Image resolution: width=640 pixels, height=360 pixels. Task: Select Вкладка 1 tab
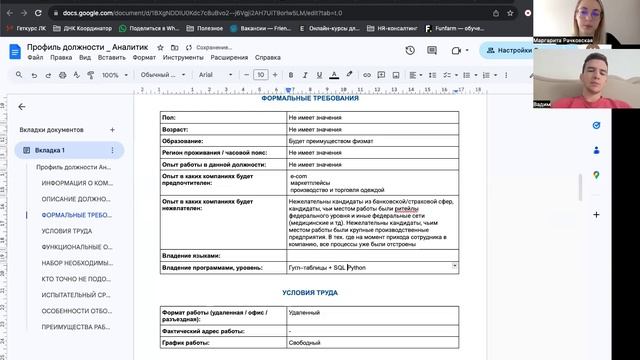coord(69,150)
